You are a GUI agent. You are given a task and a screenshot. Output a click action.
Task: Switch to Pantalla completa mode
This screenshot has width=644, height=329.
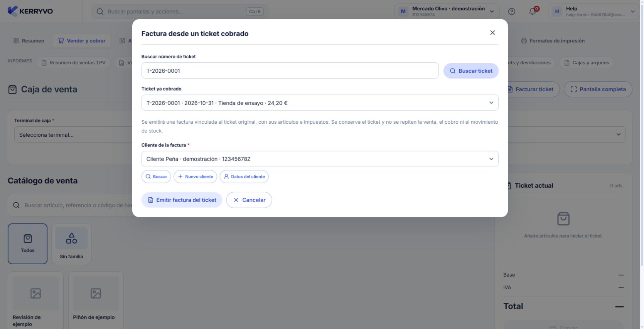click(x=598, y=89)
